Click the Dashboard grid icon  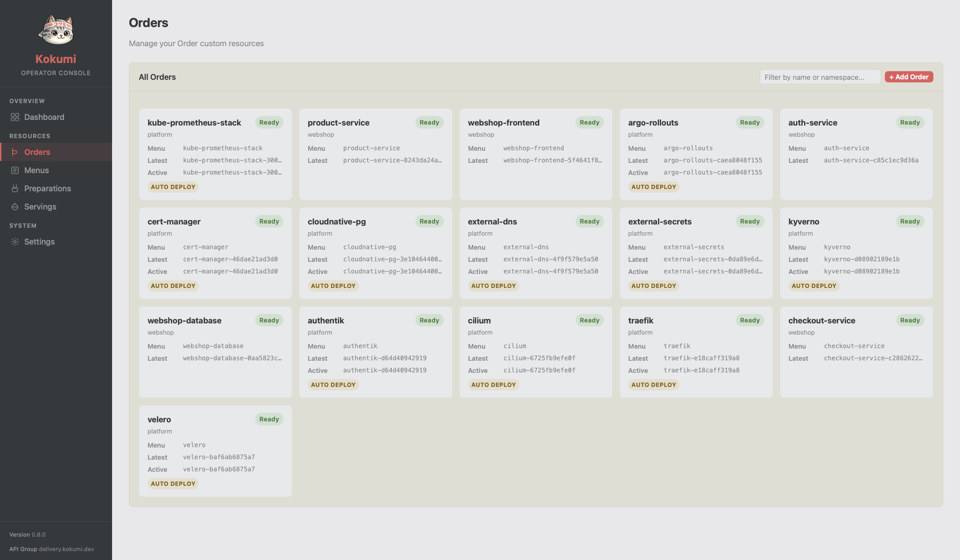tap(15, 117)
